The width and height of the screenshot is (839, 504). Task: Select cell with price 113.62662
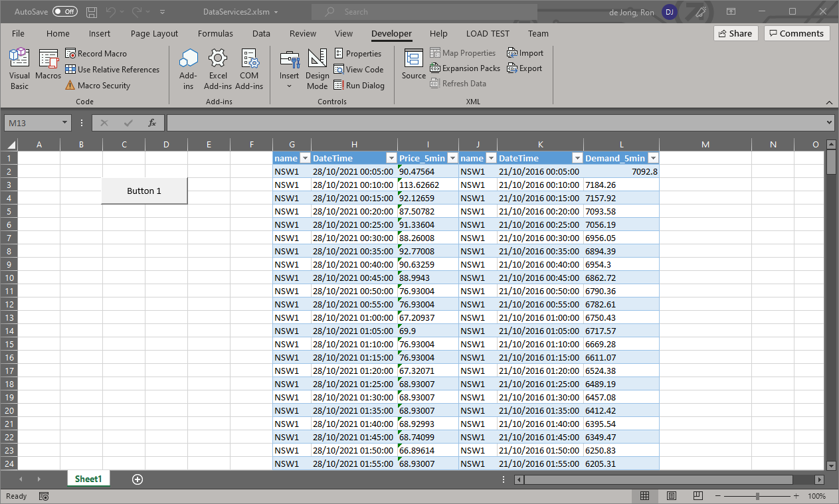428,185
